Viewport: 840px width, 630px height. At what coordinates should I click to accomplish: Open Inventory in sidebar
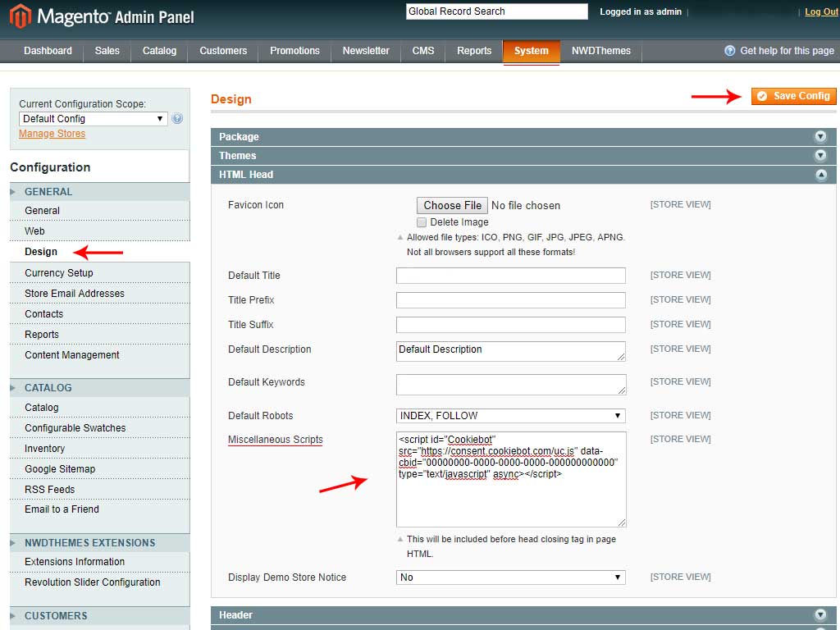44,449
